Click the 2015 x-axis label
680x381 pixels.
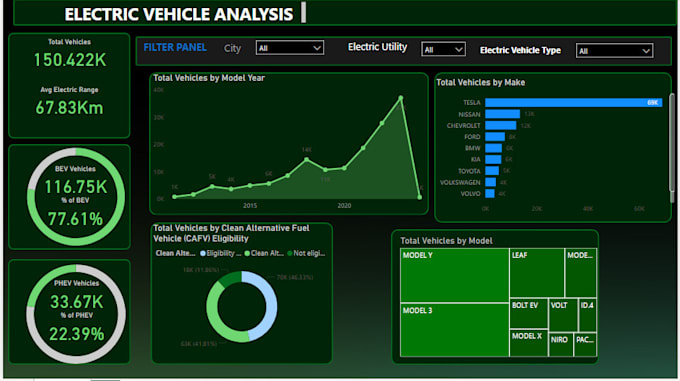point(250,205)
